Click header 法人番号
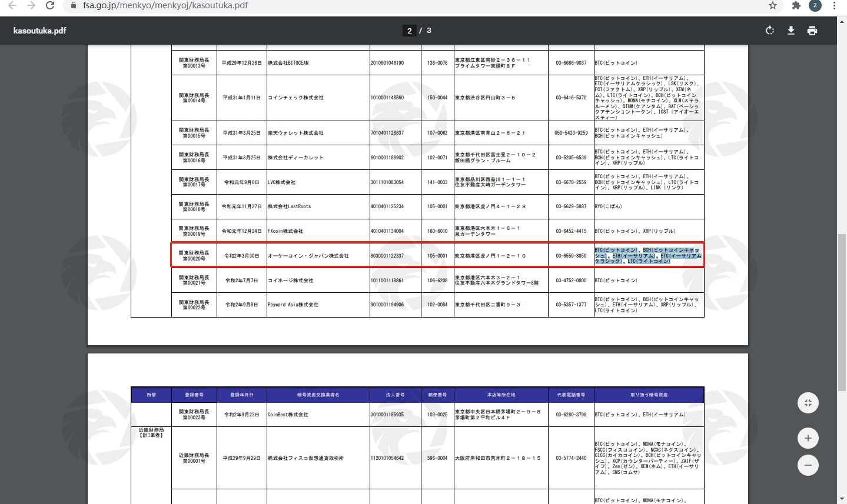Viewport: 847px width, 504px height. pos(396,395)
